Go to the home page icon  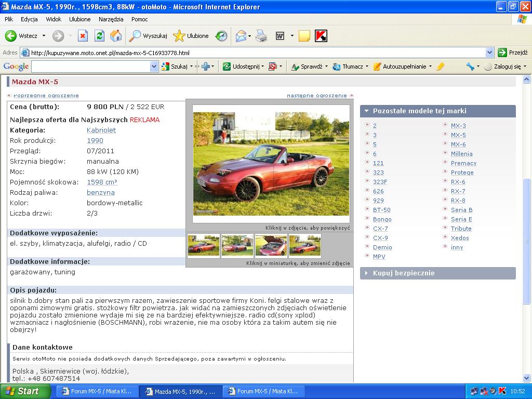point(116,36)
